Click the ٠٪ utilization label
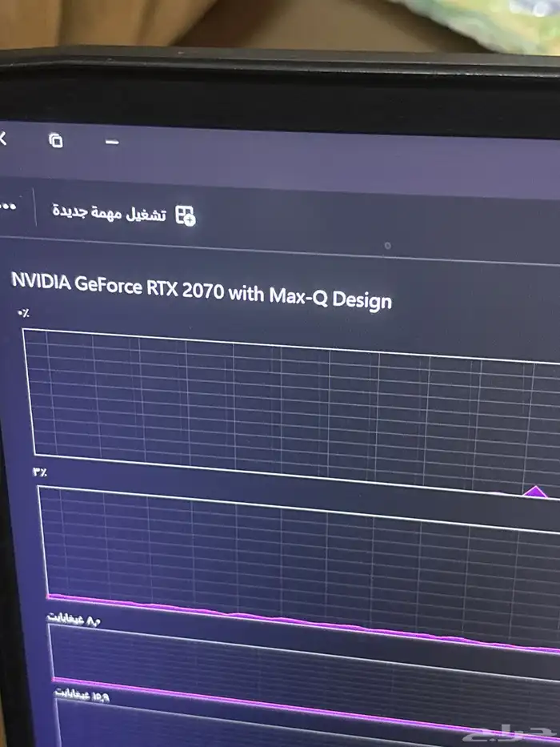560x747 pixels. (23, 313)
